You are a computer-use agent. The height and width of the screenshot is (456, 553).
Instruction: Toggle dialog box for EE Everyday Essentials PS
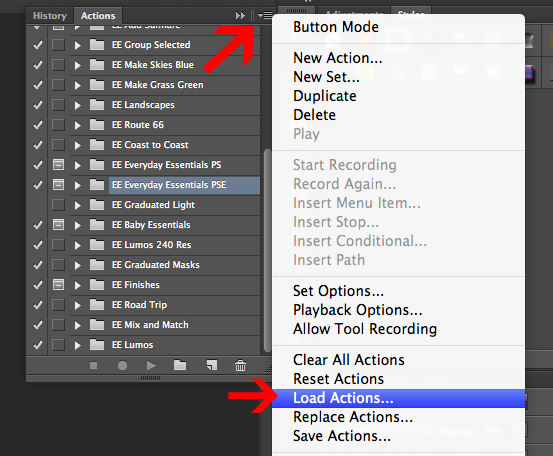pyautogui.click(x=58, y=165)
